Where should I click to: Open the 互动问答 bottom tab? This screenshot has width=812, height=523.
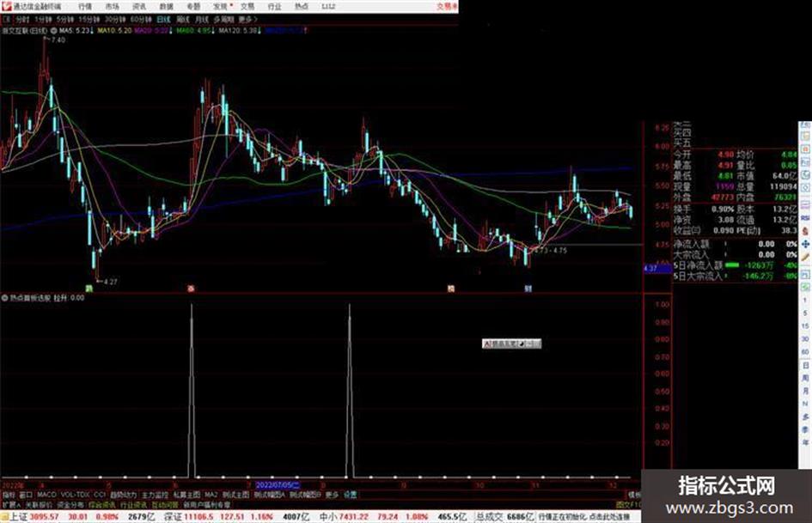(165, 504)
